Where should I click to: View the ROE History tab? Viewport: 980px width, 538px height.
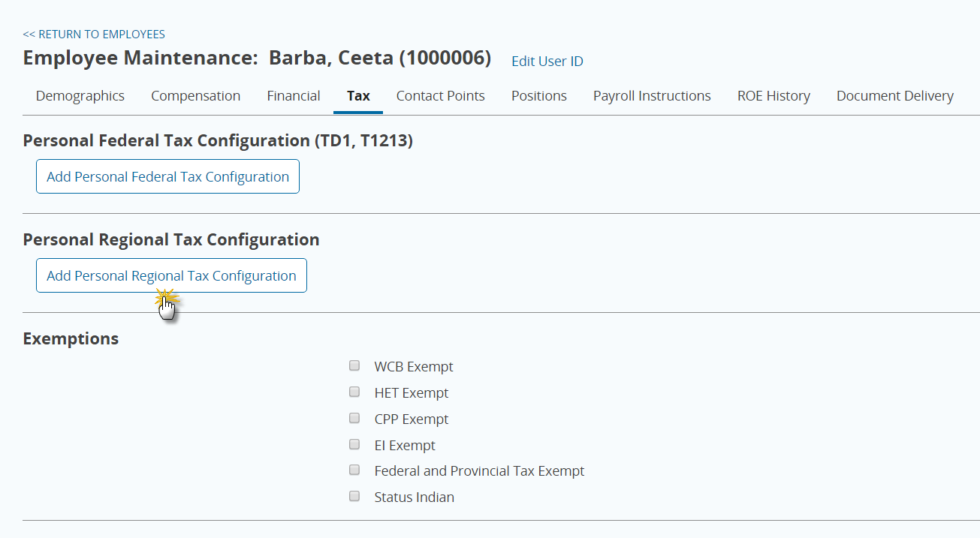point(773,96)
